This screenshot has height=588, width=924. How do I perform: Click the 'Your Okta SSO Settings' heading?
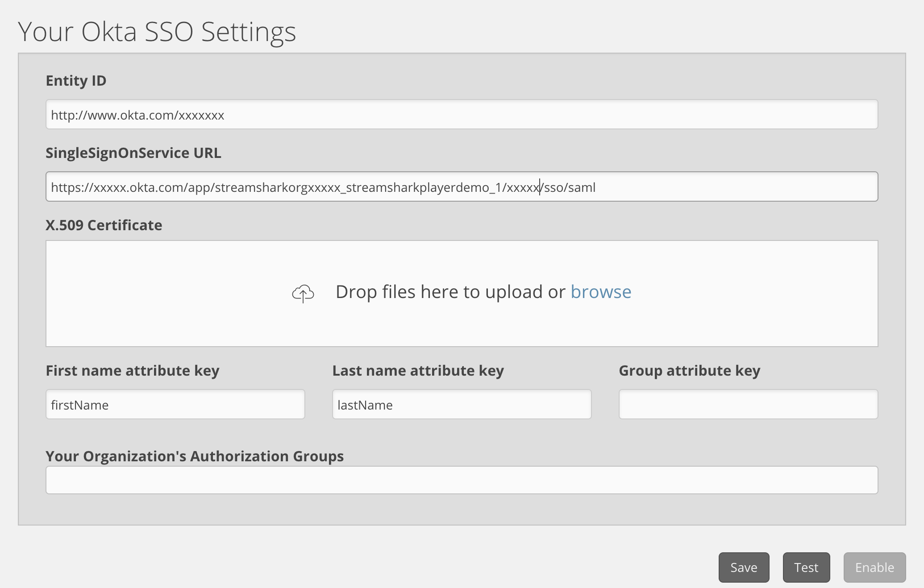pyautogui.click(x=157, y=32)
